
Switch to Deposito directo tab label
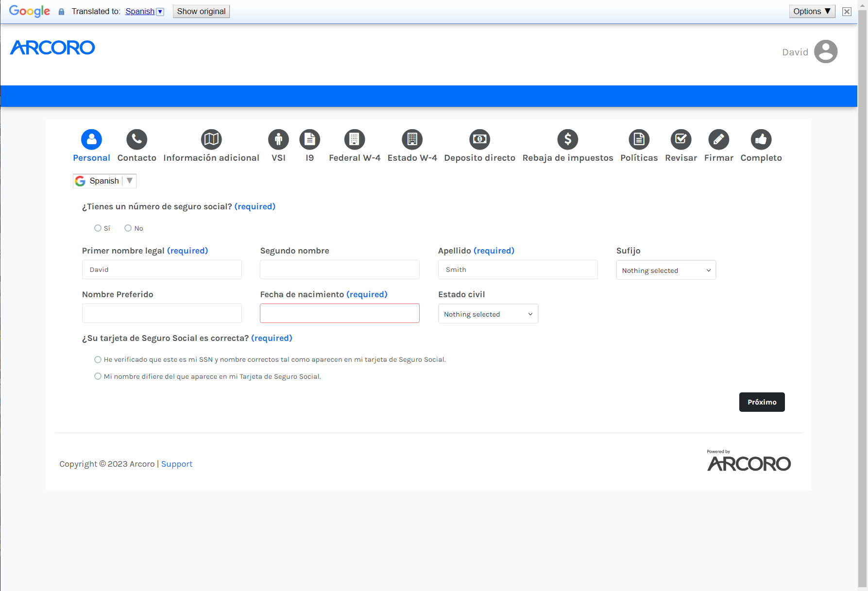click(480, 158)
